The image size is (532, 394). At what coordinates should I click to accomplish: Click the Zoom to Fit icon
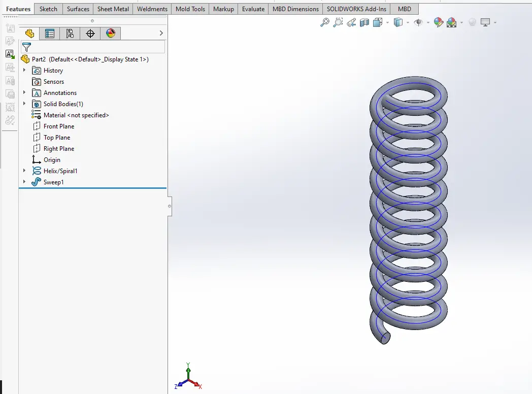325,22
